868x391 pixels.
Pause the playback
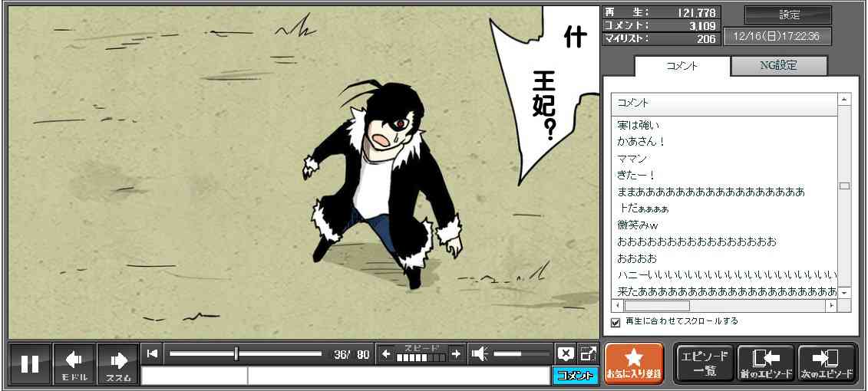(x=30, y=363)
